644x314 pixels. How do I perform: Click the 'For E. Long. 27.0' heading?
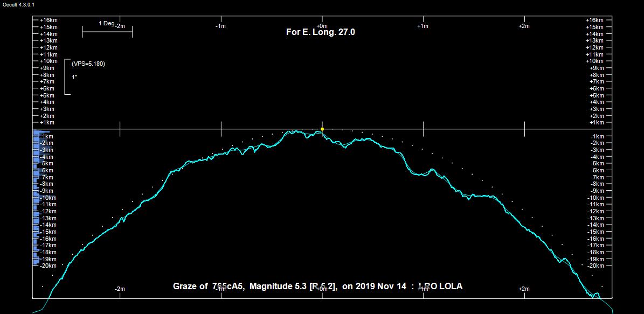click(320, 32)
